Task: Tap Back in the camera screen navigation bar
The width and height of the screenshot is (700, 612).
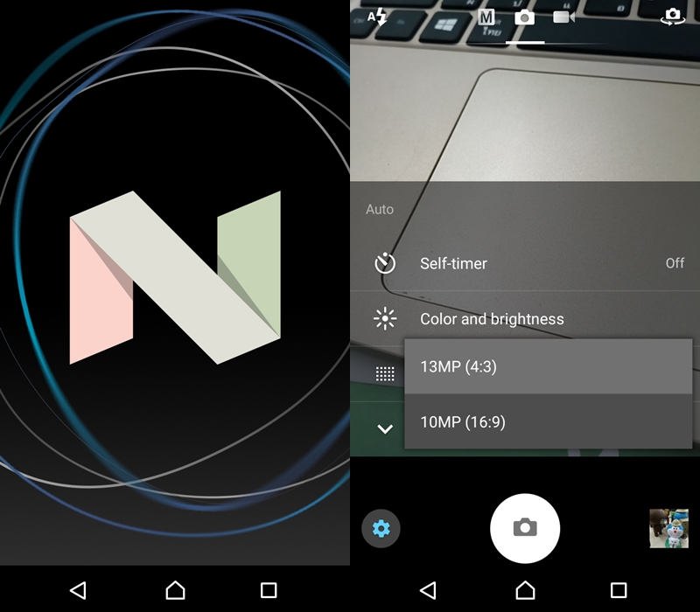Action: [x=429, y=590]
